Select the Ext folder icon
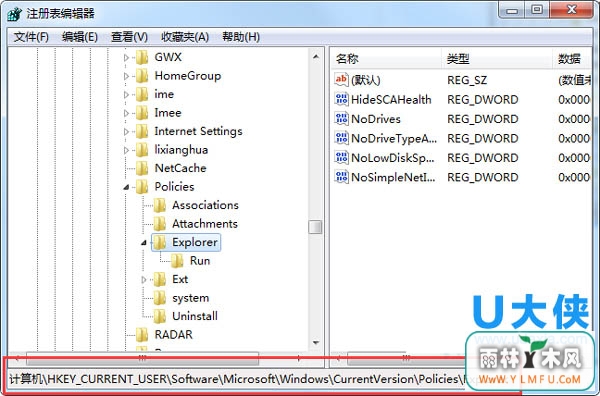 160,279
